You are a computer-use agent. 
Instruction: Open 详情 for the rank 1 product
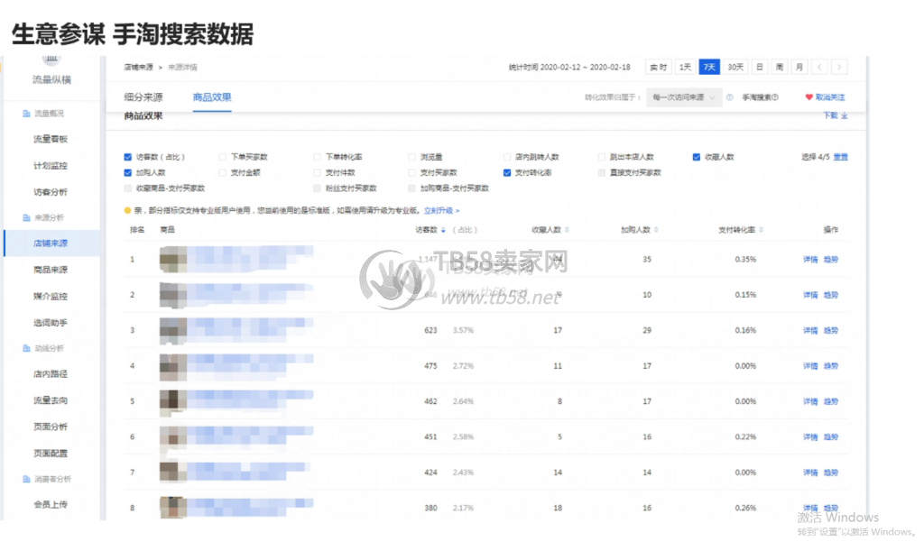tap(810, 260)
